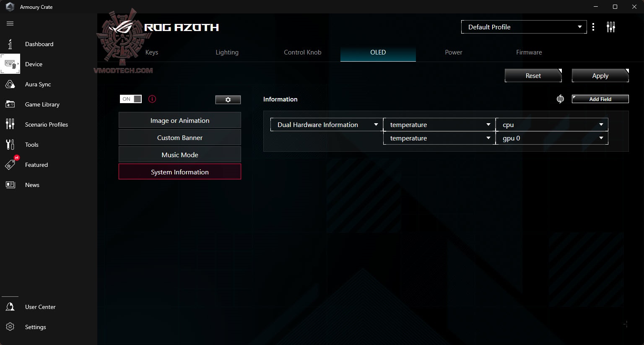
Task: Switch to the Keys tab
Action: pyautogui.click(x=152, y=52)
